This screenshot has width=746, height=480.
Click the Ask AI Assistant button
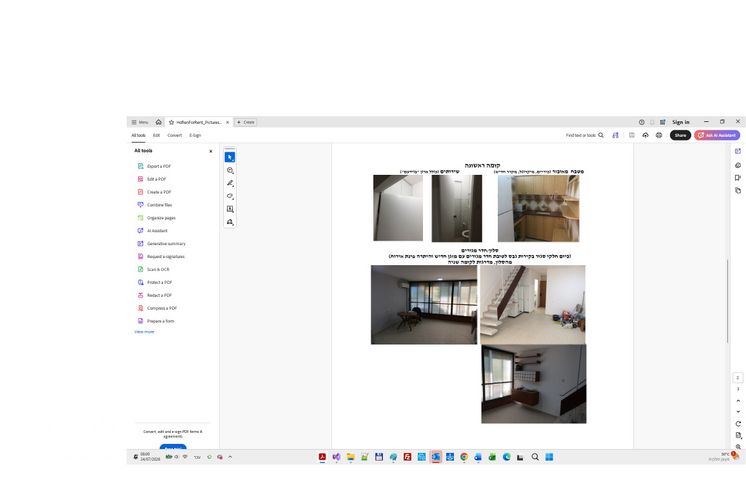tap(717, 135)
